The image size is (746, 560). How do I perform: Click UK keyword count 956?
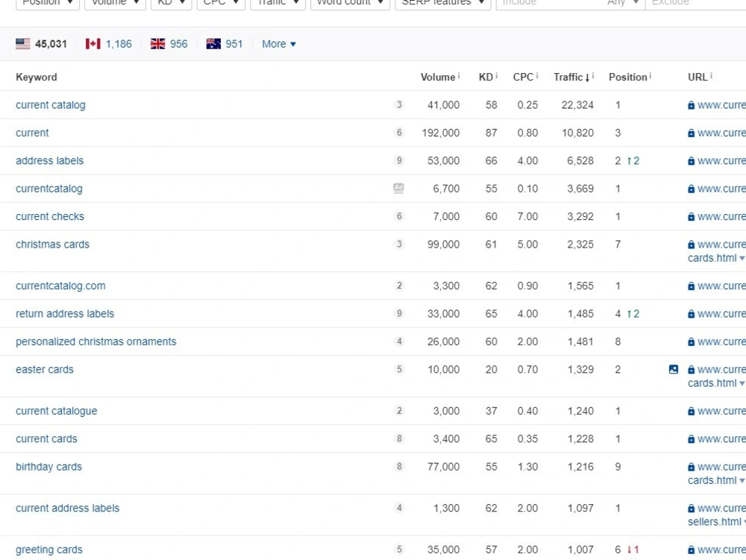[x=178, y=44]
